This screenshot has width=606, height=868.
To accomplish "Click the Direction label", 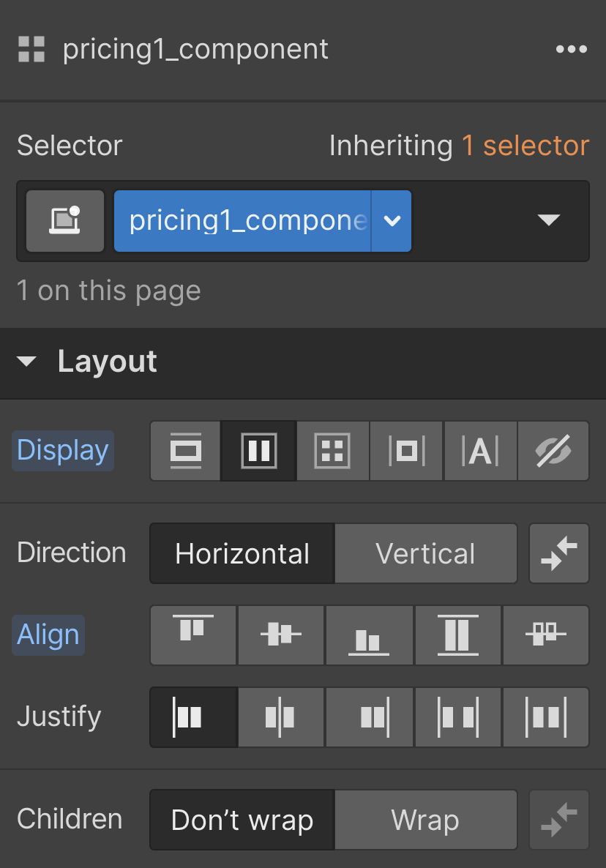I will point(72,553).
